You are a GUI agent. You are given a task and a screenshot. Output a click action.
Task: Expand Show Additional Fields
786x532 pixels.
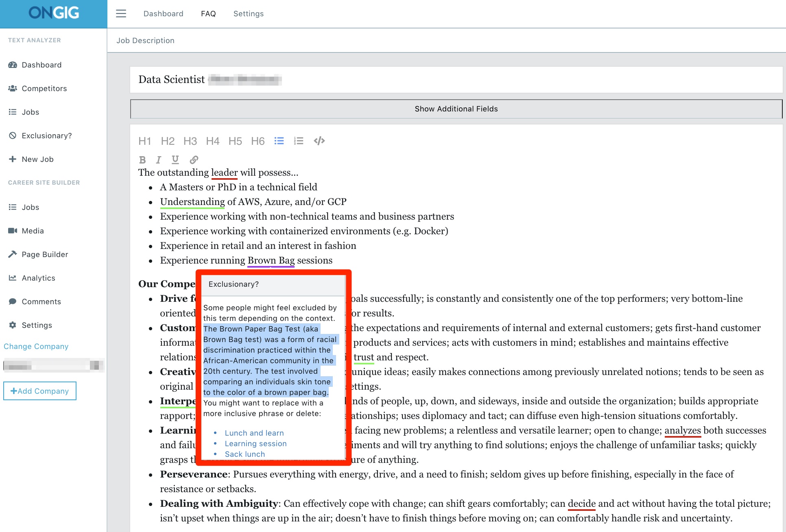(x=456, y=109)
